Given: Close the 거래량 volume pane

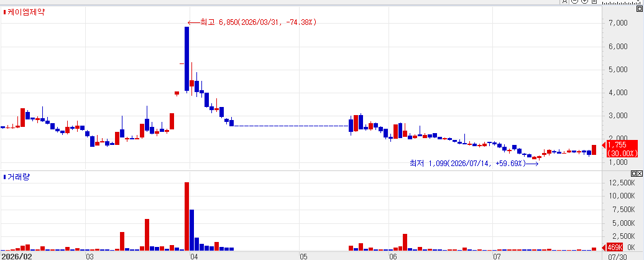Looking at the screenshot, I should click(x=640, y=174).
